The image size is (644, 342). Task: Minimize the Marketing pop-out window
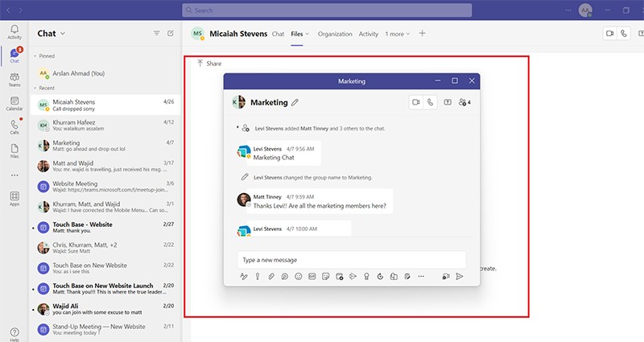[438, 81]
